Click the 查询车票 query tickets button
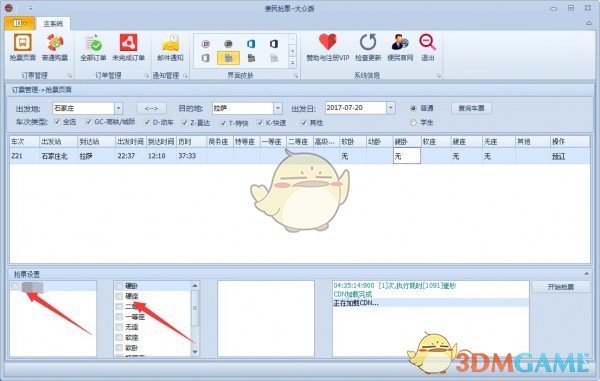 point(471,108)
